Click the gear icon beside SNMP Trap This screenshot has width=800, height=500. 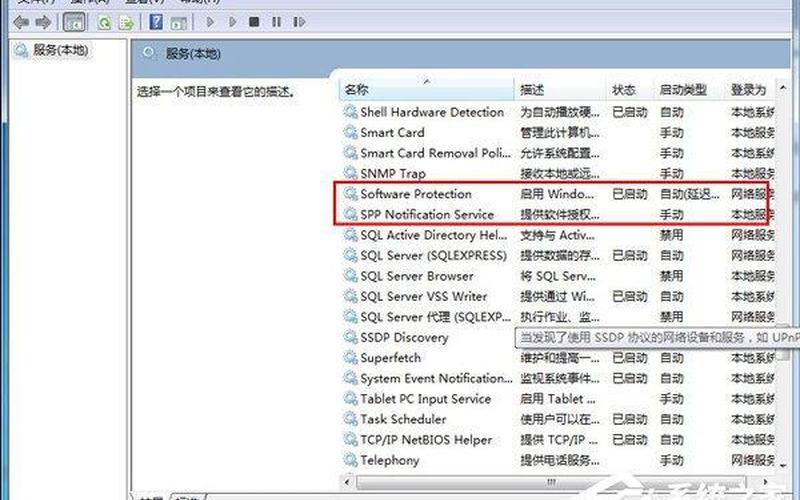[350, 173]
